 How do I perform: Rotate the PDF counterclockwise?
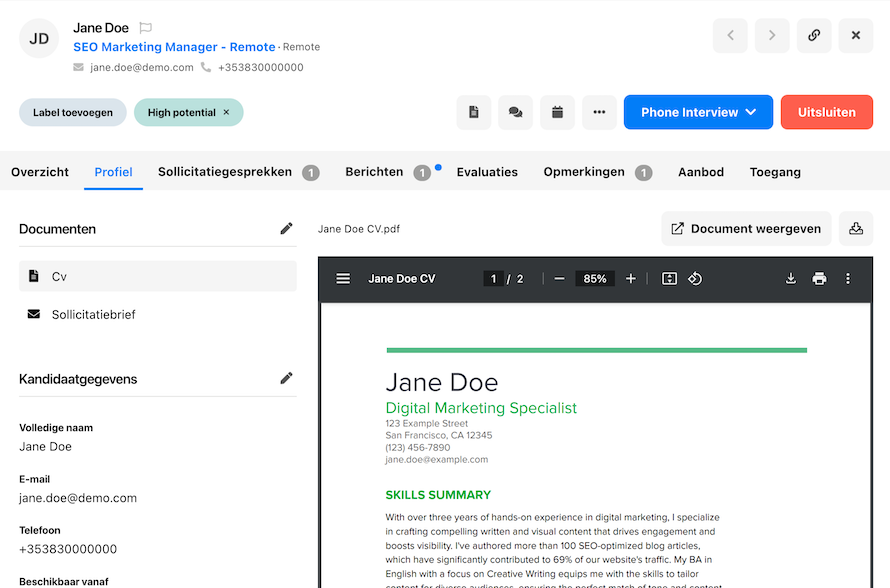point(695,279)
